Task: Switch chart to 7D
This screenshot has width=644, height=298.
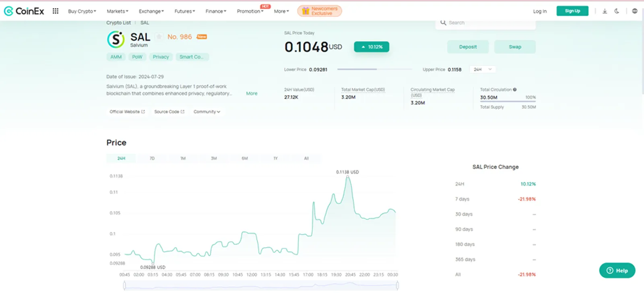Action: [x=152, y=159]
